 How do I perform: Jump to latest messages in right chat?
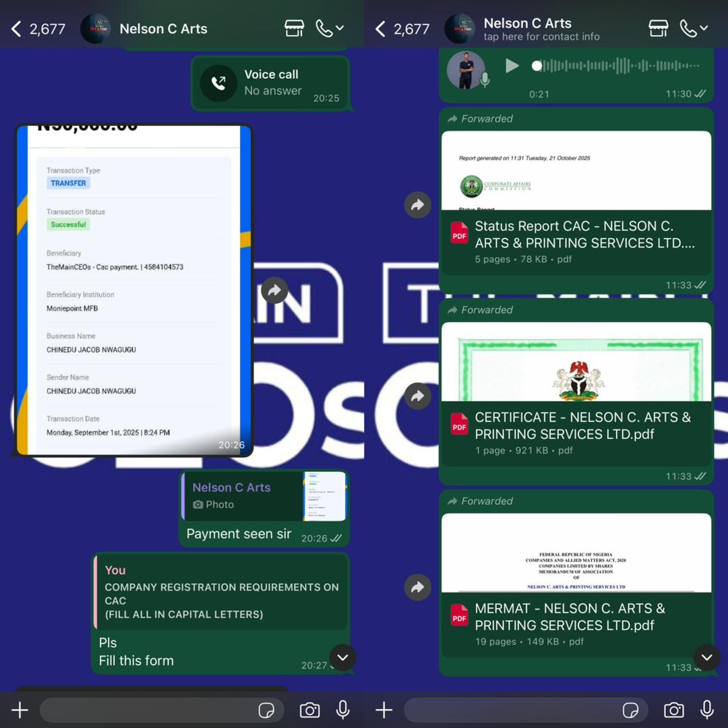click(x=706, y=657)
